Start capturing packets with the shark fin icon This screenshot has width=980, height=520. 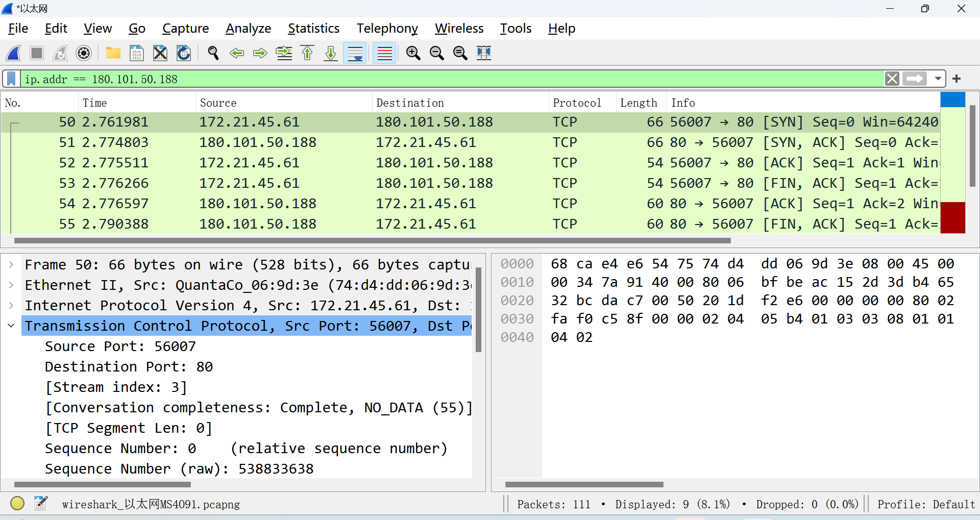coord(14,53)
